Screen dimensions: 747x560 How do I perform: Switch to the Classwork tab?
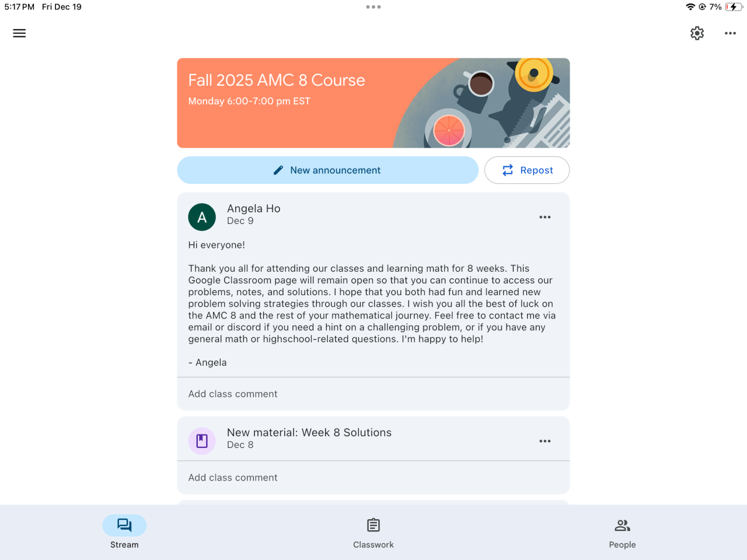[373, 533]
